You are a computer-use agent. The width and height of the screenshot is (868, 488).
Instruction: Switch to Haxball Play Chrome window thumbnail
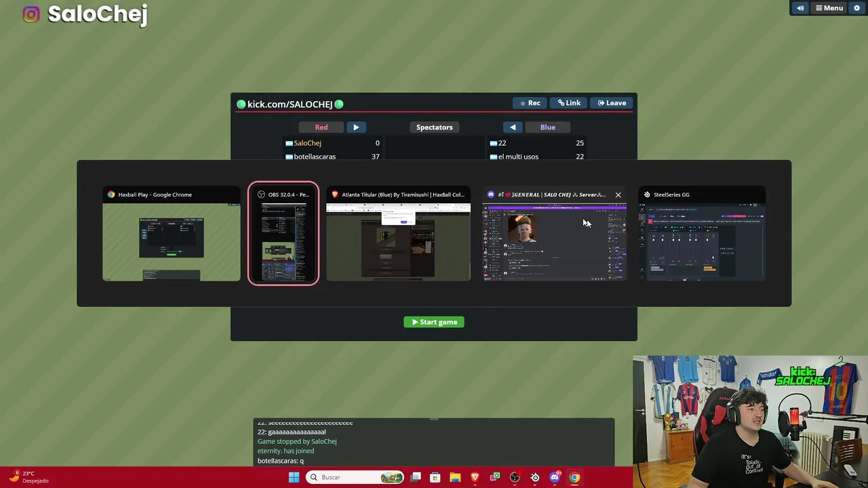(x=171, y=234)
